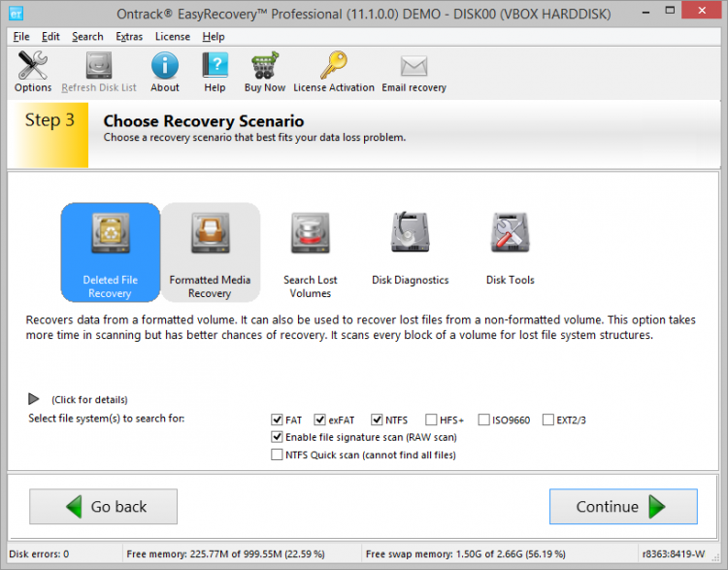Click the r8363:8419-W build text

click(674, 554)
